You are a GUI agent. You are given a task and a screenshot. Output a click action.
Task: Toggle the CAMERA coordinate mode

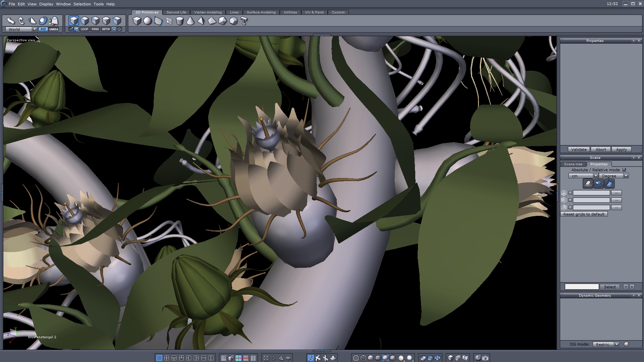(x=54, y=29)
